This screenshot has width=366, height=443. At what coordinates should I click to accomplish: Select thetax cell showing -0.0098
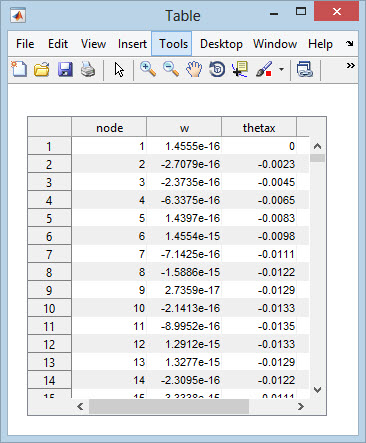coord(259,236)
